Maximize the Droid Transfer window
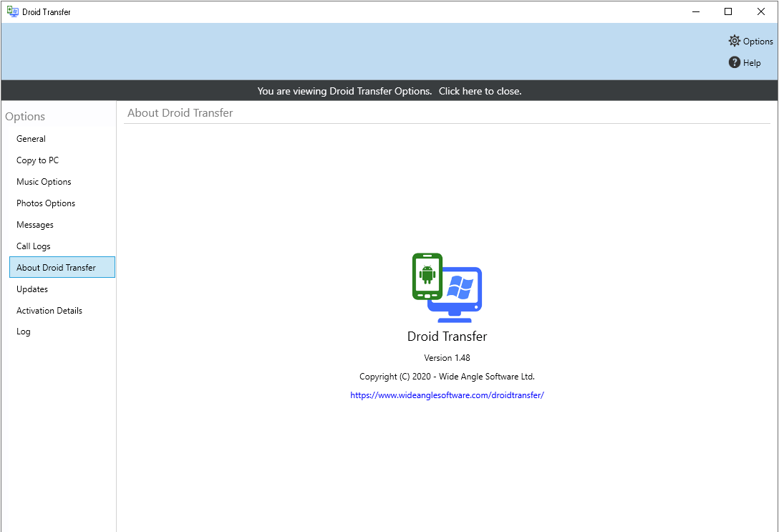The height and width of the screenshot is (532, 779). click(x=728, y=11)
